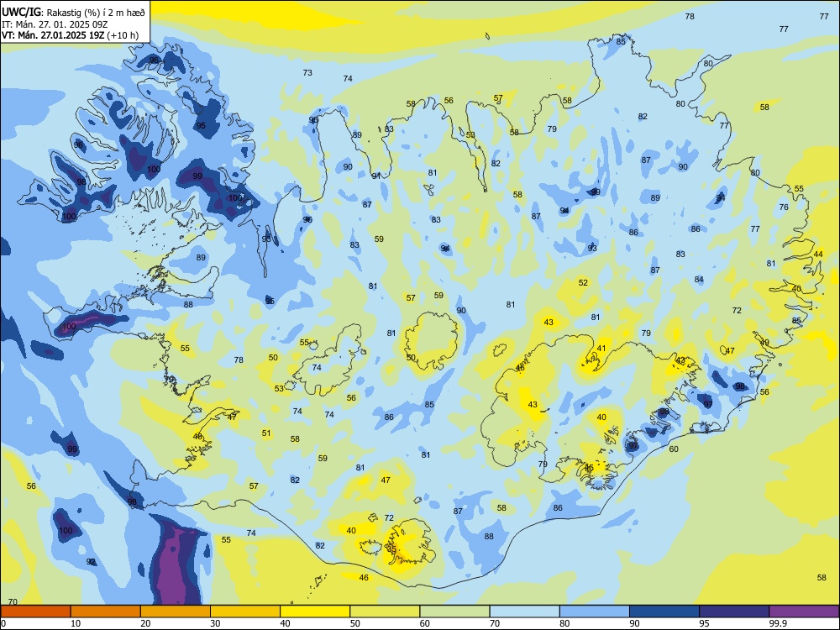
Task: Click the '30' legend scale label
Action: click(215, 623)
